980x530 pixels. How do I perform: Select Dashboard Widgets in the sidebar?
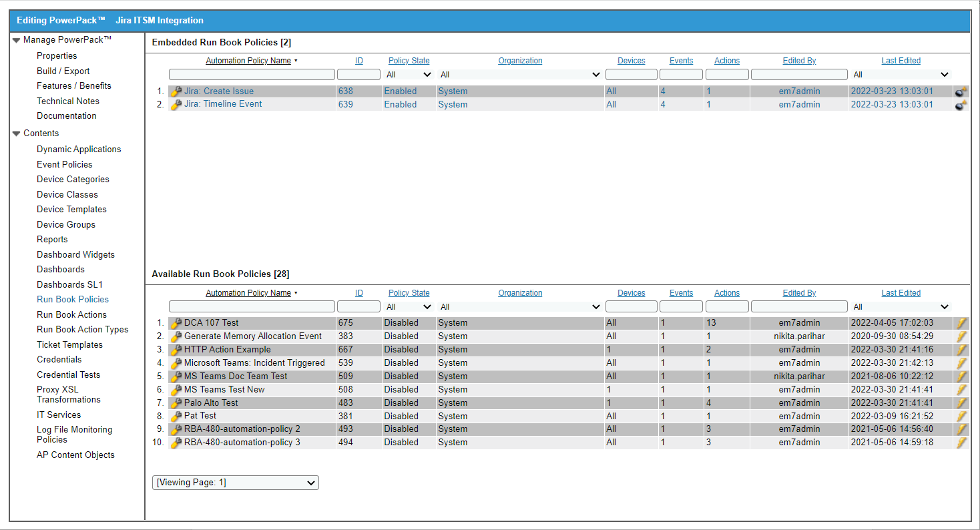click(75, 254)
